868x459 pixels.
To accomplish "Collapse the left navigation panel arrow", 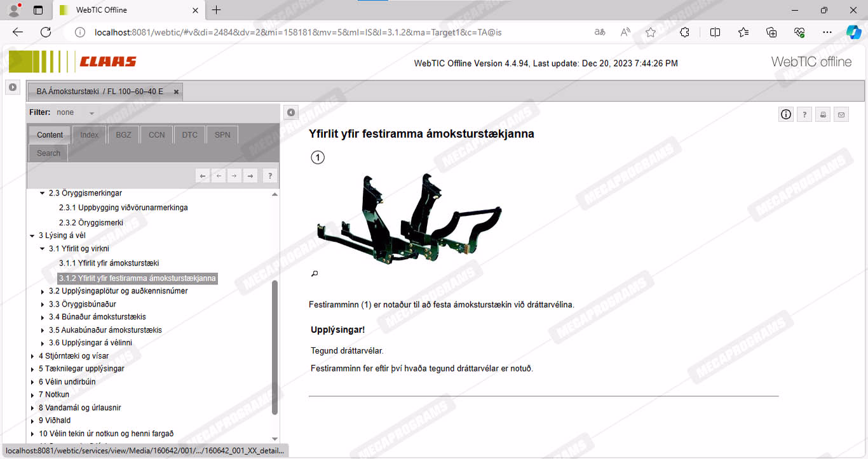I will pos(290,112).
